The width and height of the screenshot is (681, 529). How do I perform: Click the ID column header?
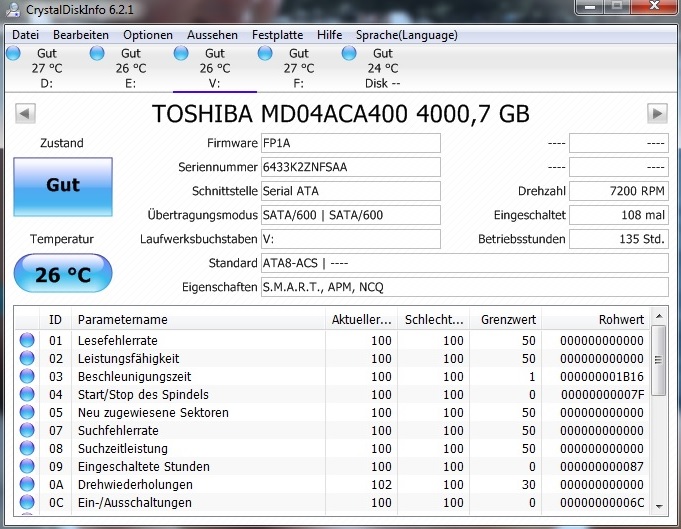point(55,320)
